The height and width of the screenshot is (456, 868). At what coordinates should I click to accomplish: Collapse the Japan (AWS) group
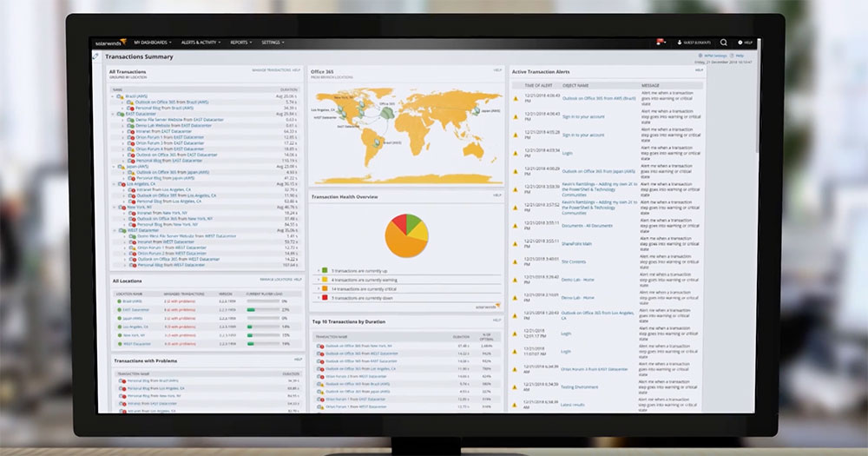pyautogui.click(x=114, y=166)
